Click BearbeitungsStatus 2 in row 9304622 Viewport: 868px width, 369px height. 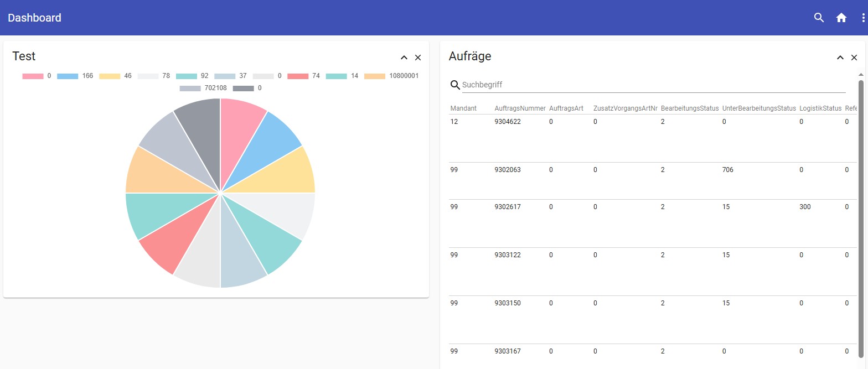click(x=663, y=122)
